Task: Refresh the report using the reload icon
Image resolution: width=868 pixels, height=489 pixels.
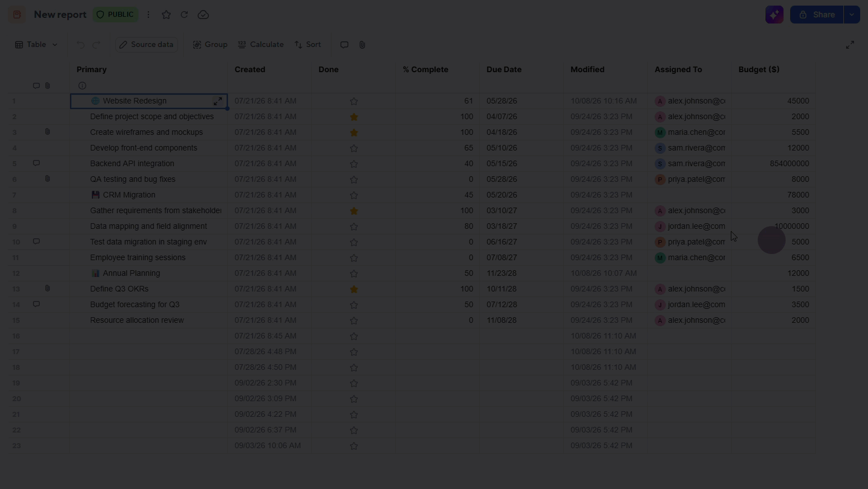Action: 184,15
